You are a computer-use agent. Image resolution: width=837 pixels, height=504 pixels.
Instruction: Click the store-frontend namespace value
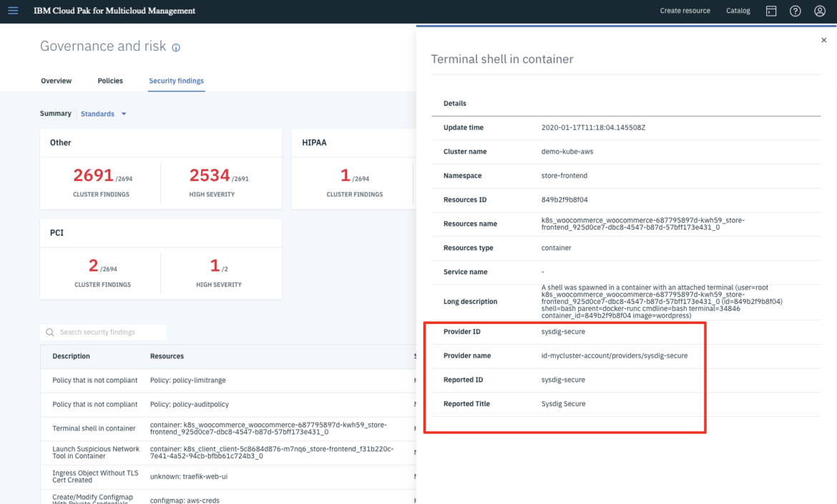click(x=564, y=175)
